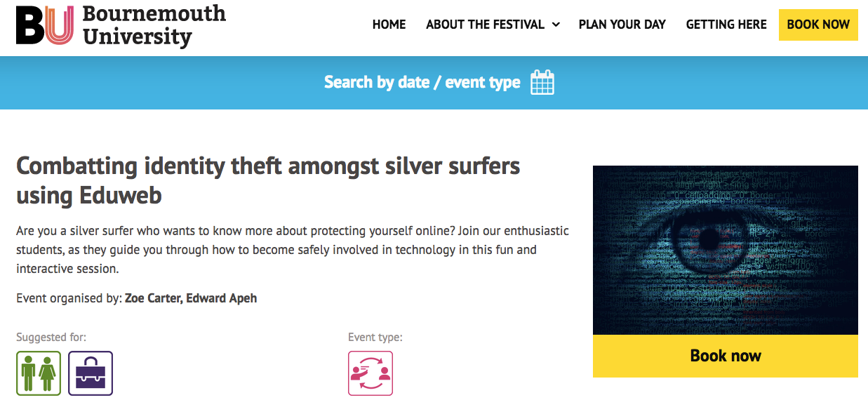Click the "Suggested for:" label

(x=51, y=338)
